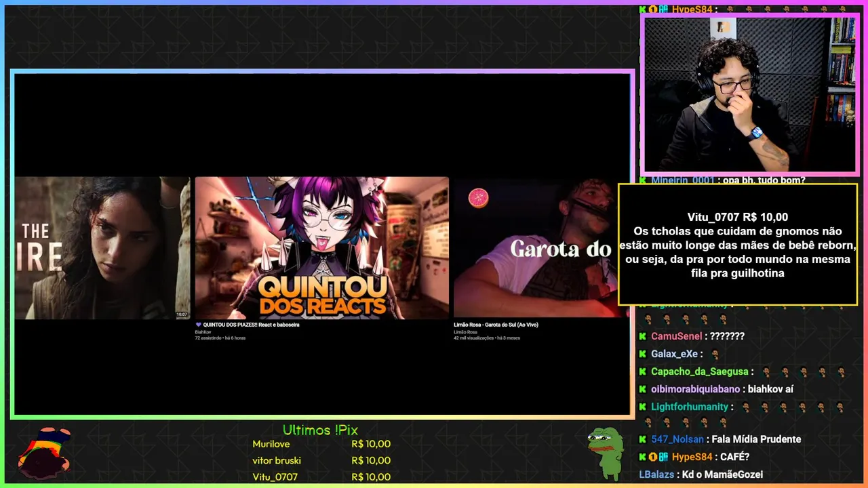Click the pink donut logo on Garota do Sul thumbnail
This screenshot has width=868, height=488.
(x=478, y=199)
